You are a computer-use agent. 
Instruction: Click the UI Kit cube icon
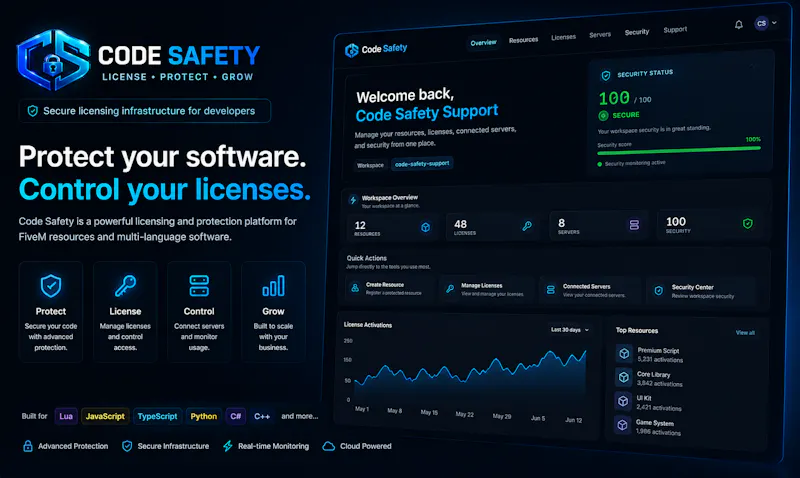(622, 401)
